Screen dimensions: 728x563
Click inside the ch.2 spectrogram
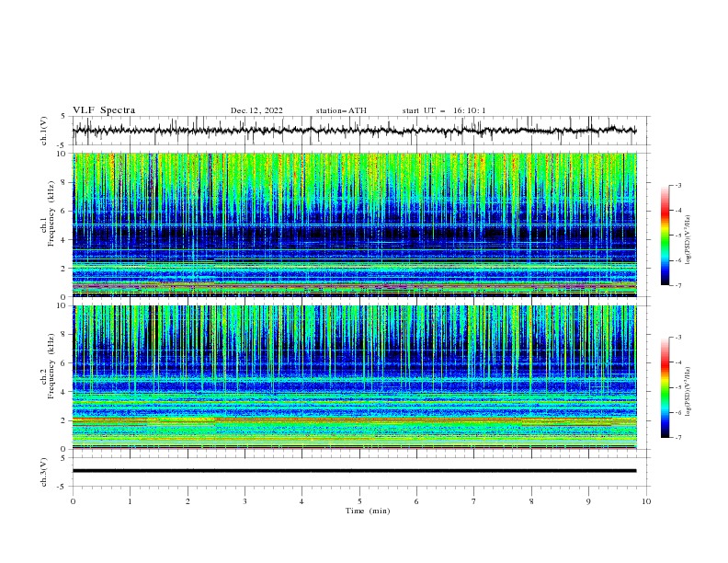(x=355, y=377)
